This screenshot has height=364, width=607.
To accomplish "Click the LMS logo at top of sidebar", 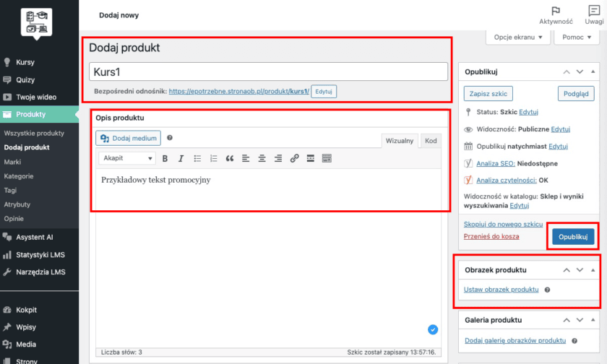I will [36, 22].
